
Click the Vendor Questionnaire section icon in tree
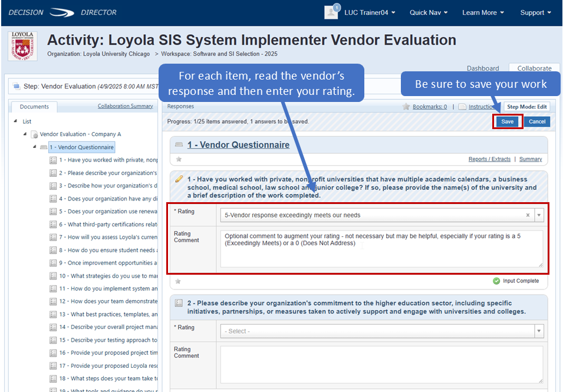[x=44, y=147]
